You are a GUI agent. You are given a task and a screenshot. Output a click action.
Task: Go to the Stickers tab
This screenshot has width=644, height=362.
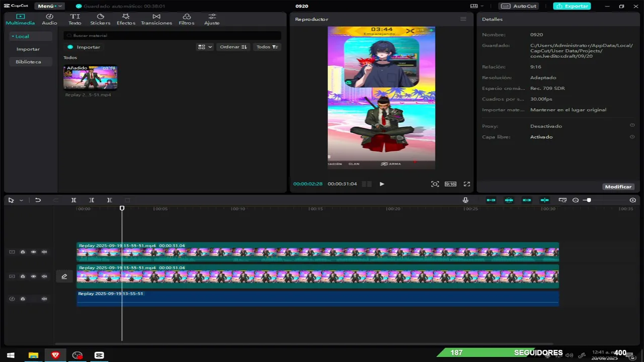coord(100,19)
